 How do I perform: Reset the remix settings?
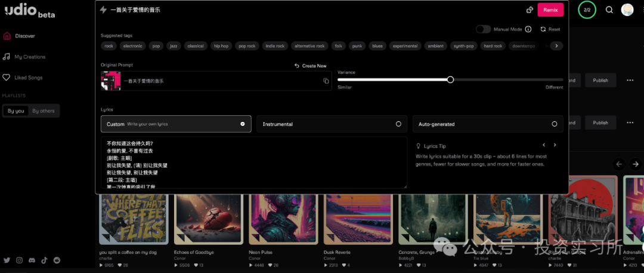coord(550,29)
